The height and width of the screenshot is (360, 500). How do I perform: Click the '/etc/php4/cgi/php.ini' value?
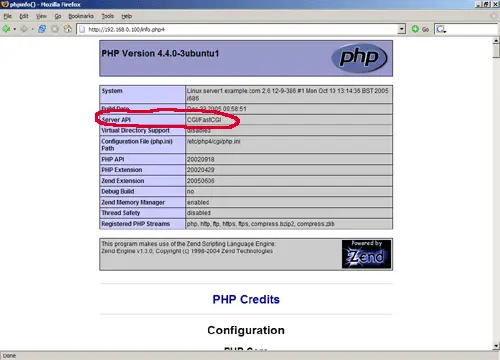[x=213, y=141]
